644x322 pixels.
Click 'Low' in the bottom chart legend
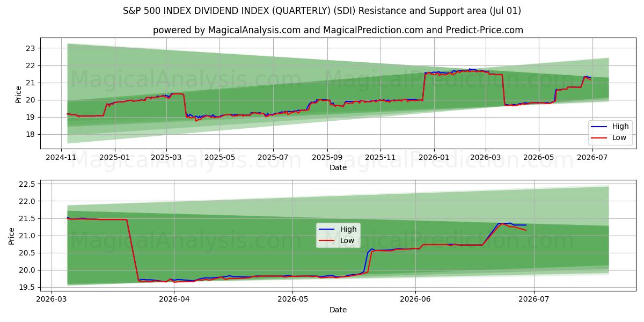pyautogui.click(x=348, y=240)
